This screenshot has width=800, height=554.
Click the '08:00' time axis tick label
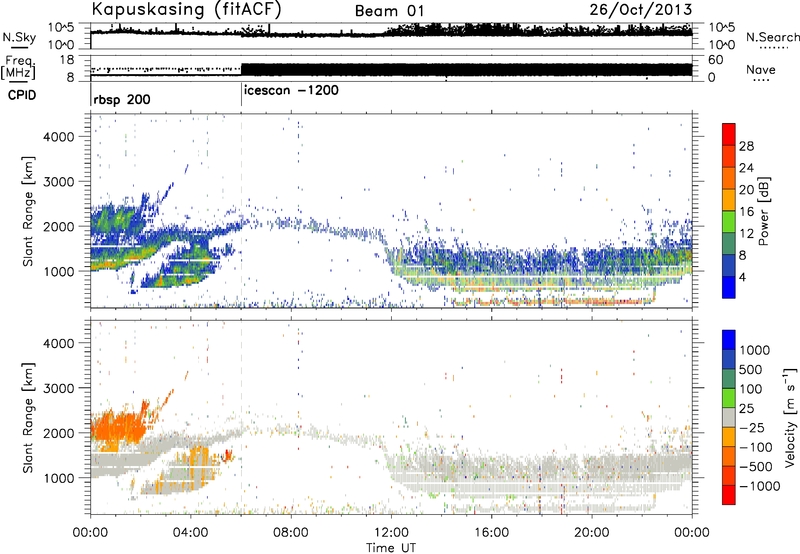(291, 533)
